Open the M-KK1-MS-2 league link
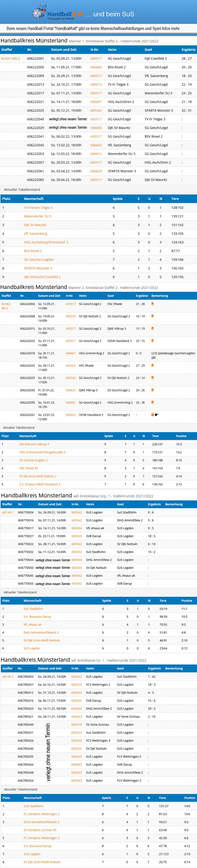This screenshot has height=868, width=197. [x=10, y=59]
